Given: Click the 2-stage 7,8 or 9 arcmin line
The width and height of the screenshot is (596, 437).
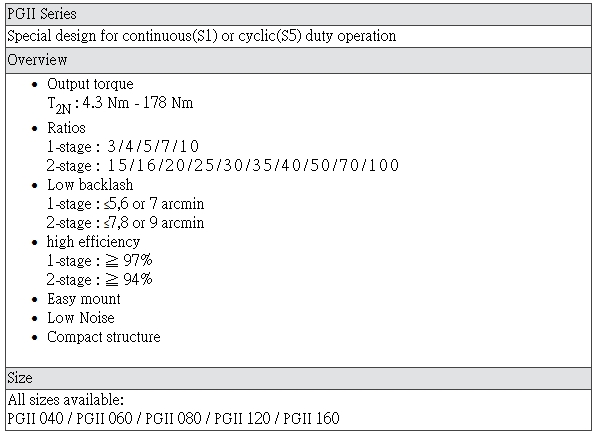Looking at the screenshot, I should (x=125, y=223).
